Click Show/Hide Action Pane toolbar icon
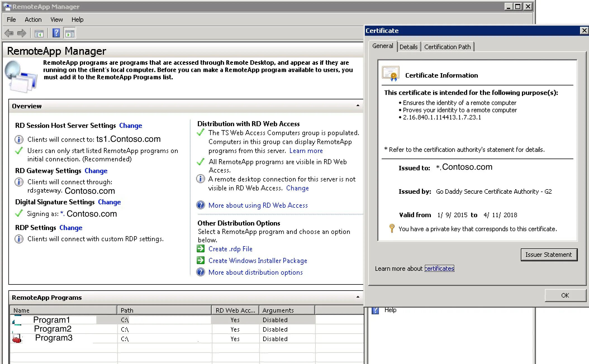 tap(70, 33)
